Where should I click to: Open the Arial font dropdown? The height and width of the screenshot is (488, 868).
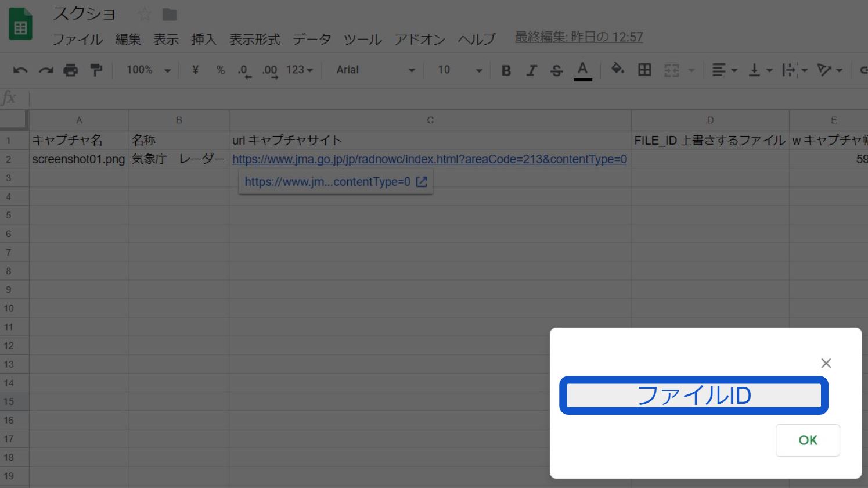[375, 70]
